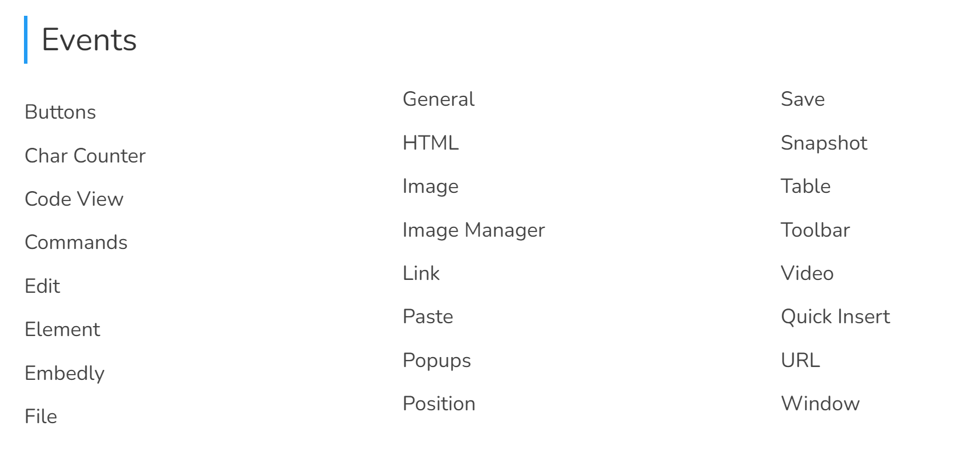Open the Commands events documentation
The width and height of the screenshot is (980, 450).
click(76, 242)
